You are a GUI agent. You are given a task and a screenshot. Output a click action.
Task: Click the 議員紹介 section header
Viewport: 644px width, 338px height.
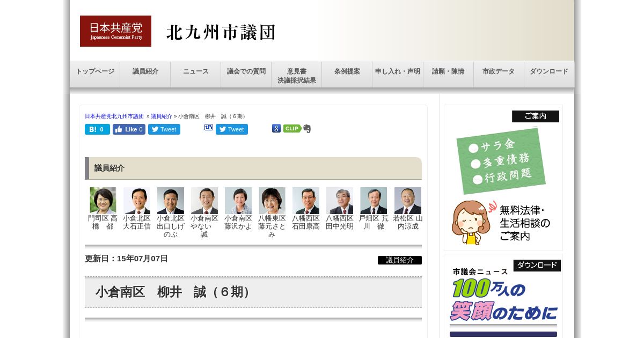tap(253, 168)
